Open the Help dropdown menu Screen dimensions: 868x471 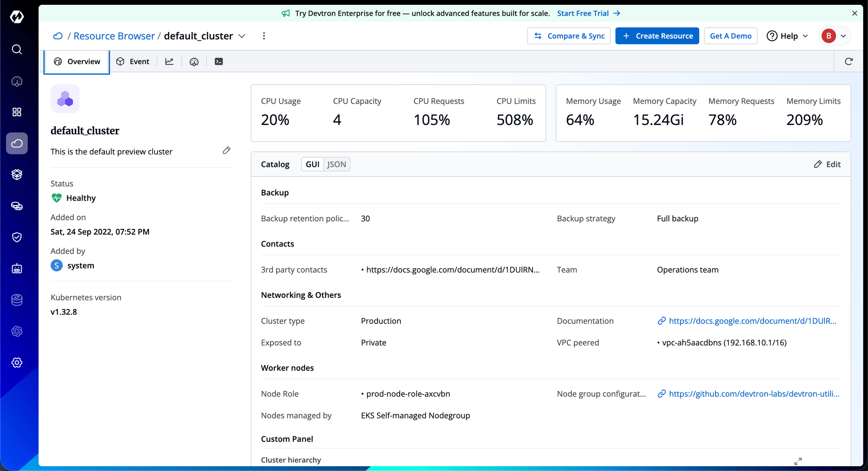click(x=787, y=36)
